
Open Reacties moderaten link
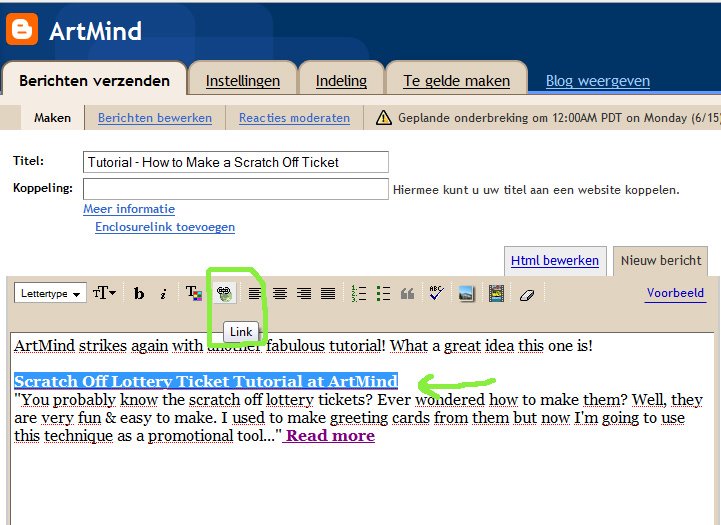pos(294,118)
